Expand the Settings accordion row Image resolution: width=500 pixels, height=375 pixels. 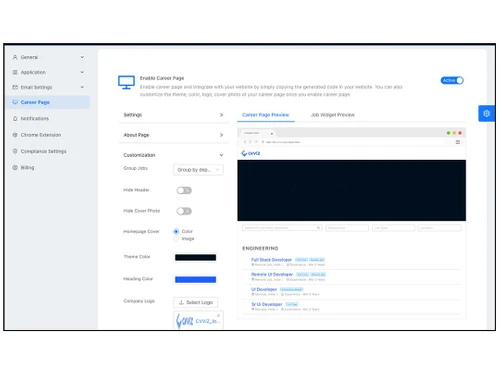tap(173, 115)
